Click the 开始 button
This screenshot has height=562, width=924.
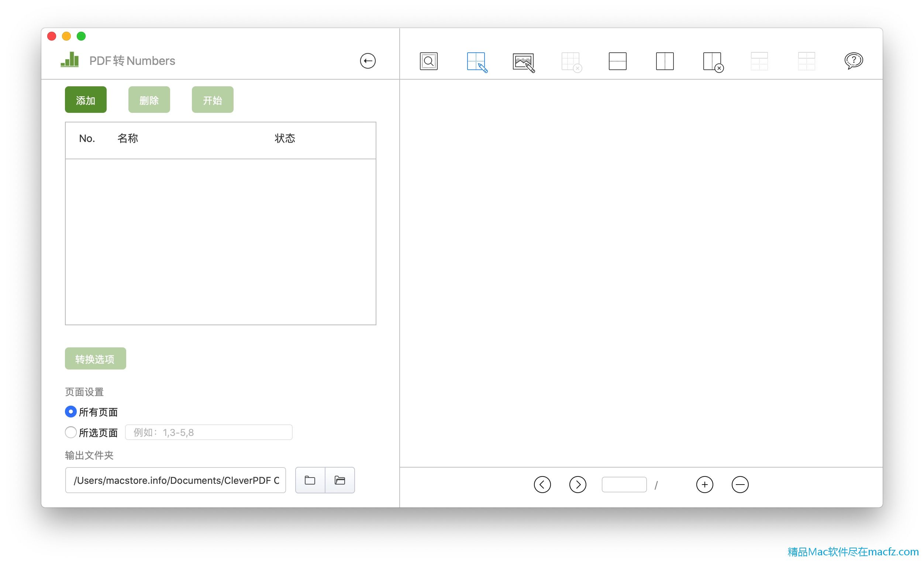point(213,100)
